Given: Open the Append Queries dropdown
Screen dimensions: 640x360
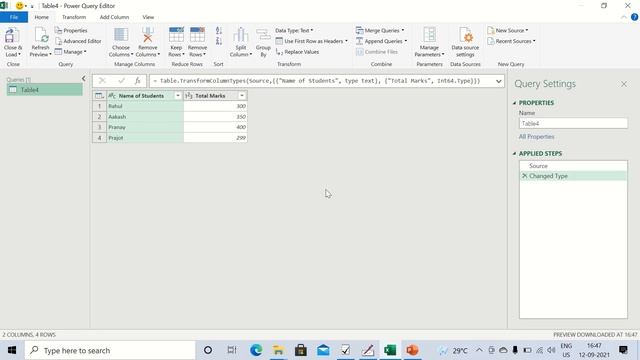Looking at the screenshot, I should [x=381, y=41].
